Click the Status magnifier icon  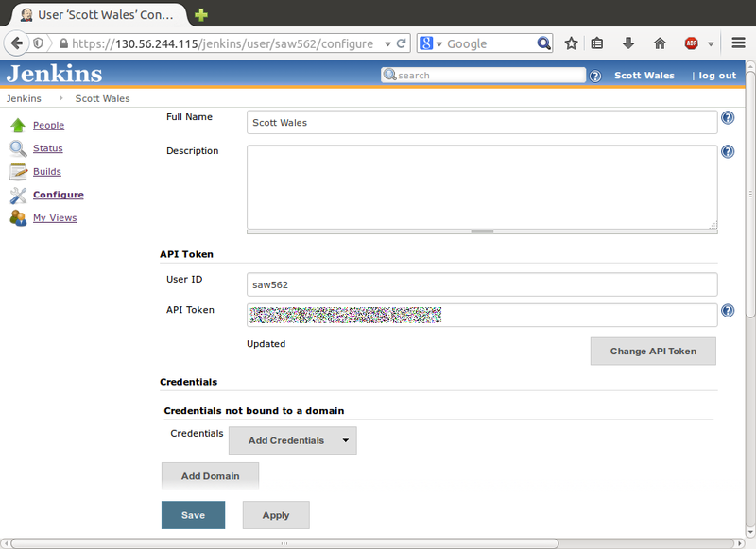pos(18,148)
